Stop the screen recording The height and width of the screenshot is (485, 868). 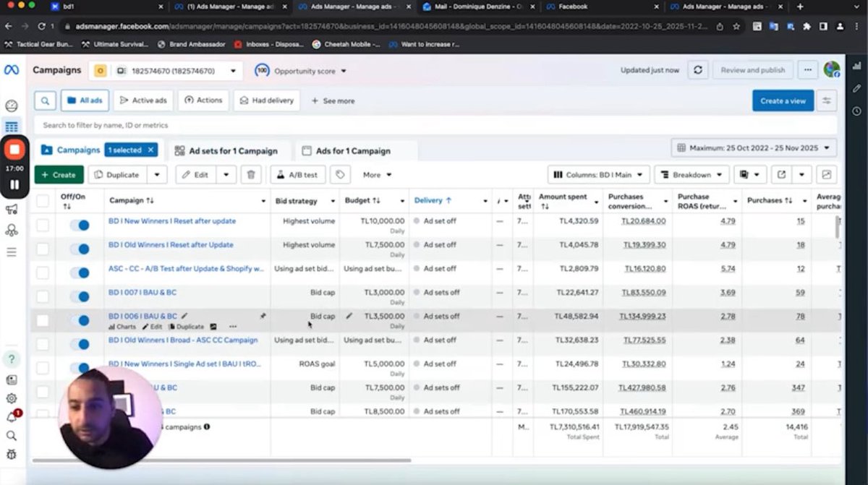coord(14,150)
